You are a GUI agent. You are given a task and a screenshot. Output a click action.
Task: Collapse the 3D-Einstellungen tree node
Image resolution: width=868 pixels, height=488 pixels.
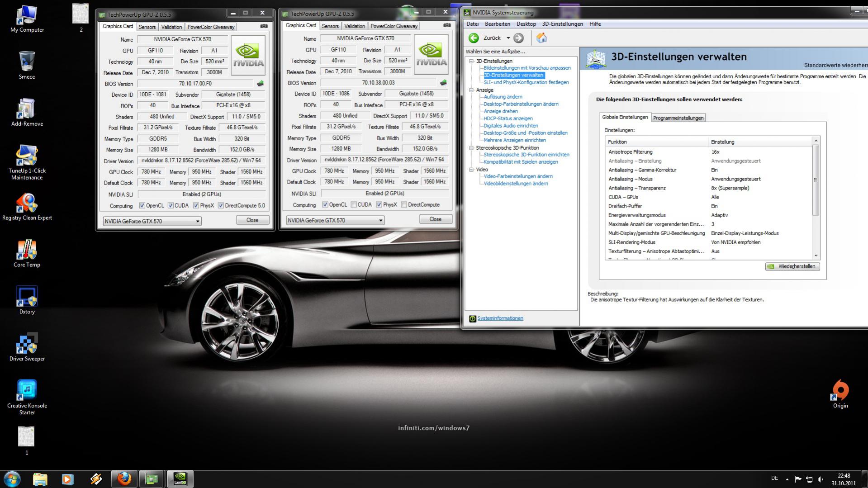point(471,61)
